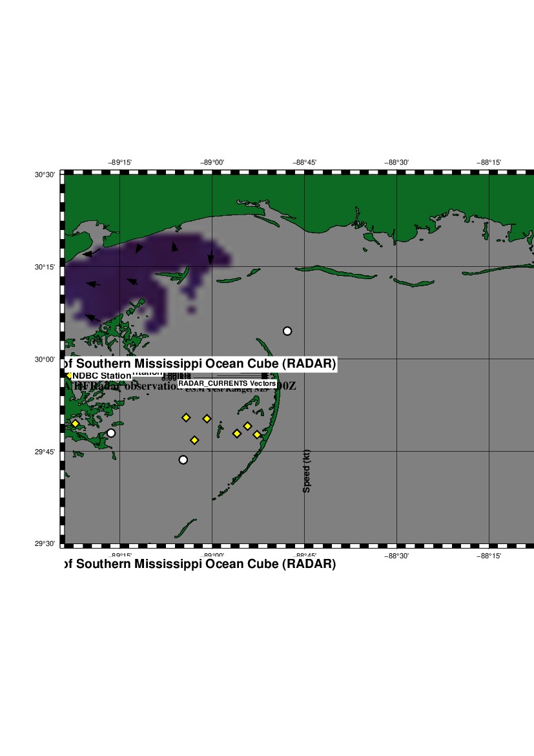
Task: Click the bottom -88°30' longitude label
Action: point(396,555)
